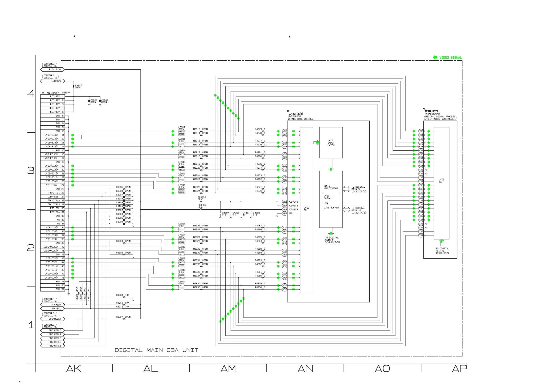Click the C3902 OPEN capacitor label
The height and width of the screenshot is (392, 560).
pyautogui.click(x=104, y=101)
